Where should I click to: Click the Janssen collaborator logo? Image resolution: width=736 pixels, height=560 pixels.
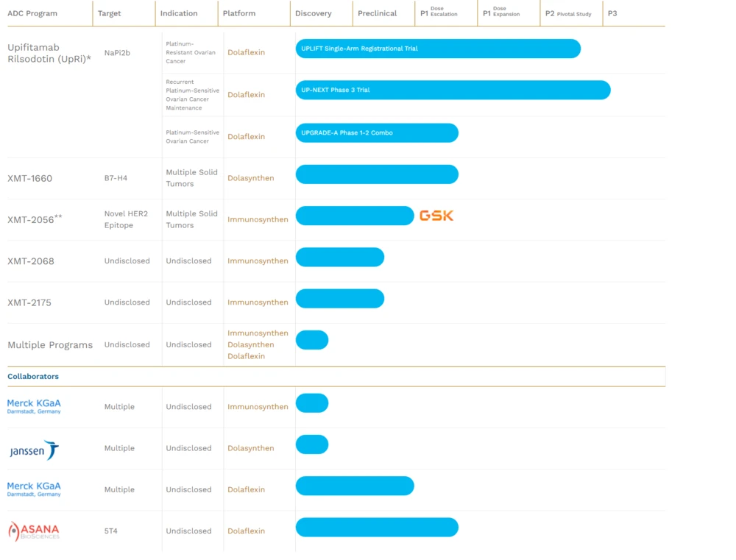point(34,450)
